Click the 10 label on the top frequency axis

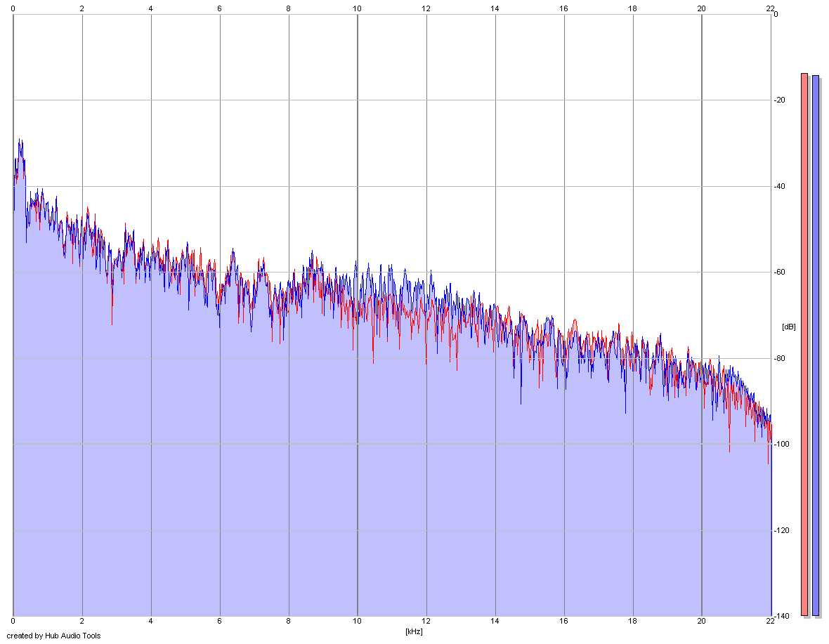pyautogui.click(x=358, y=8)
